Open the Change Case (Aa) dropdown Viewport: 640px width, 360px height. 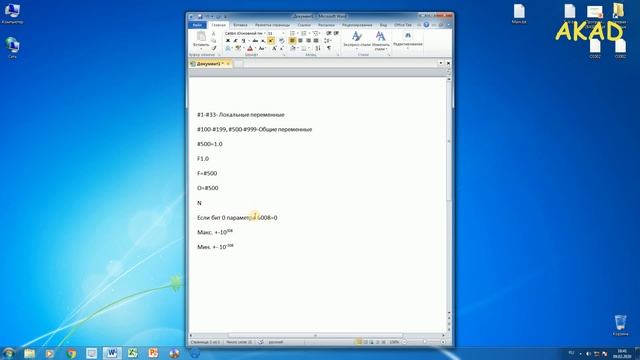[x=262, y=48]
